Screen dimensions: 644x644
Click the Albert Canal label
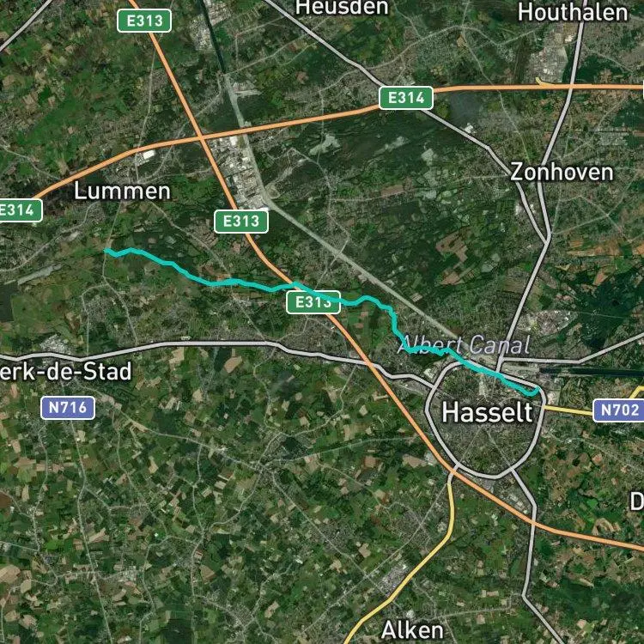tap(464, 345)
